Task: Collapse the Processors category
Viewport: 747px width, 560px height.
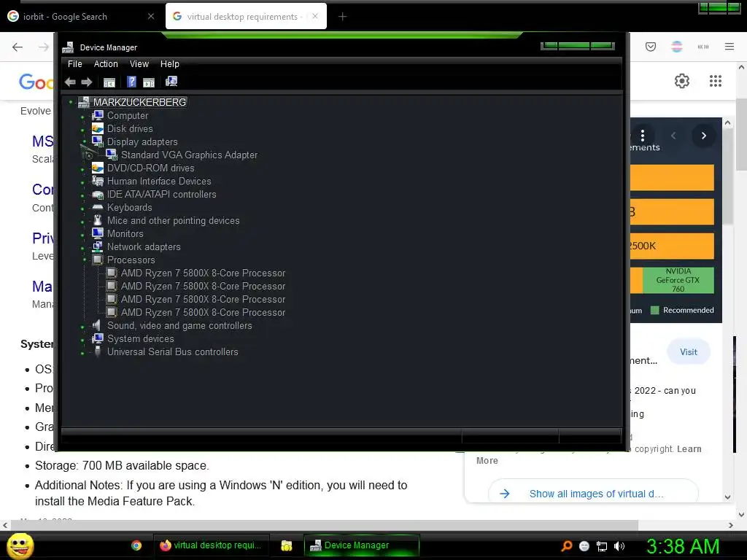Action: (x=85, y=260)
